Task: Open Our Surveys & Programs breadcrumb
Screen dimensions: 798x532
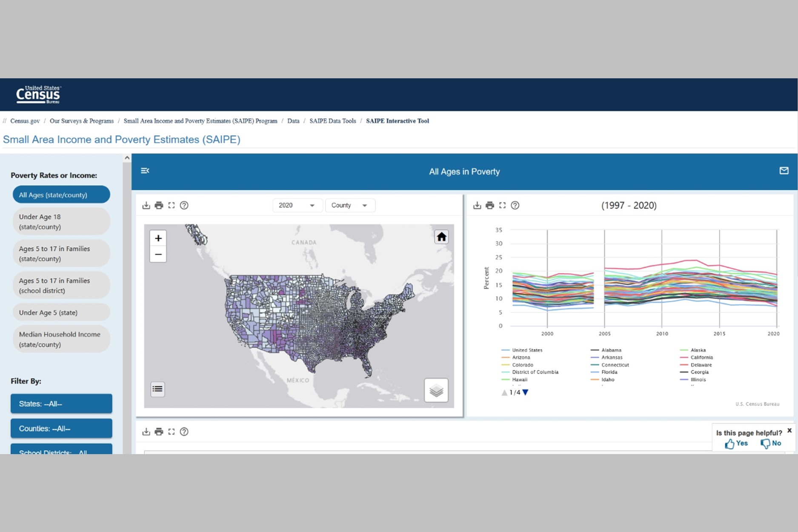Action: (82, 121)
